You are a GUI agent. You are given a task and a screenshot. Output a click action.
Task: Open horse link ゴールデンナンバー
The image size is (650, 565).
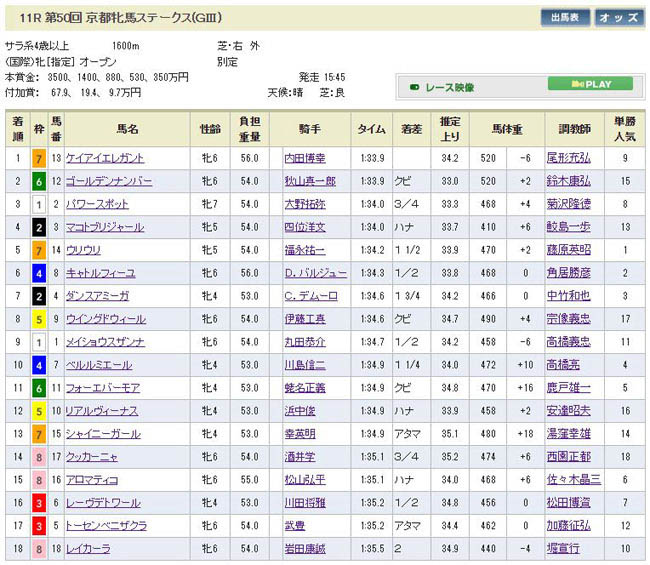click(107, 181)
